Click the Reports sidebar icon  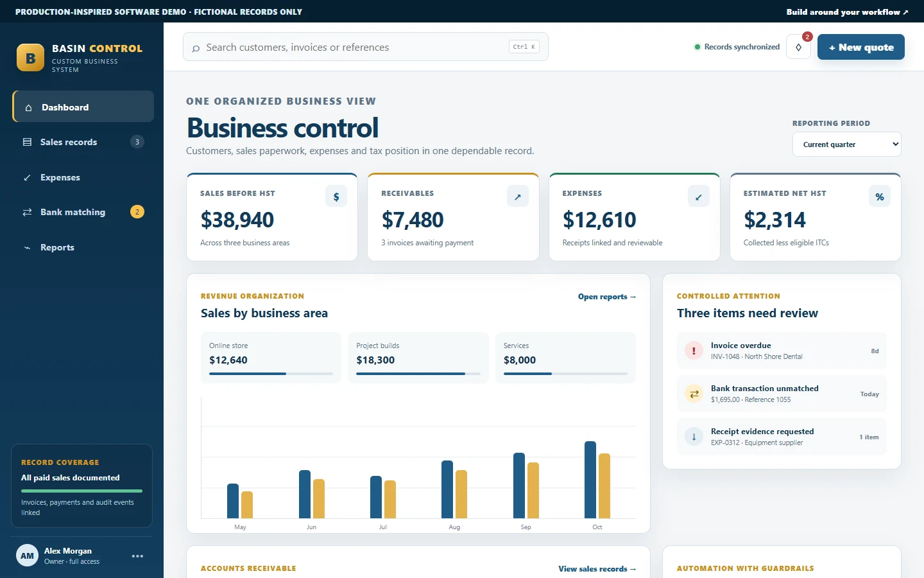27,247
